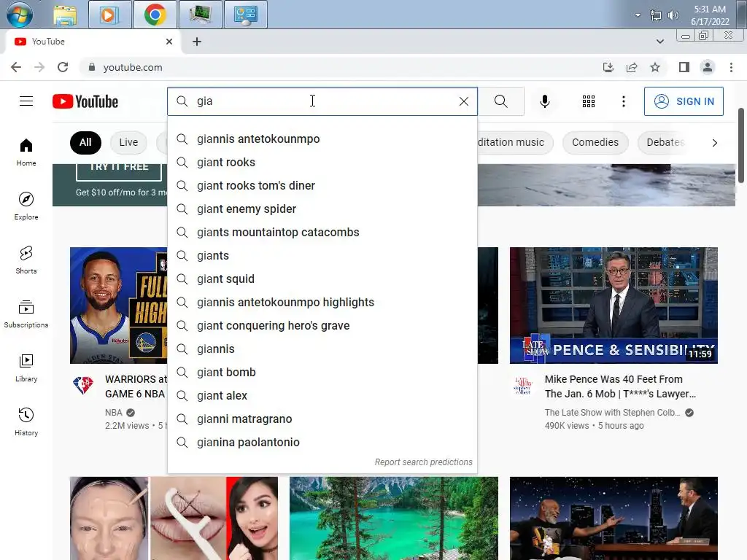Choose suggestion giannis antetokounmpo highlights
747x560 pixels.
tap(322, 303)
